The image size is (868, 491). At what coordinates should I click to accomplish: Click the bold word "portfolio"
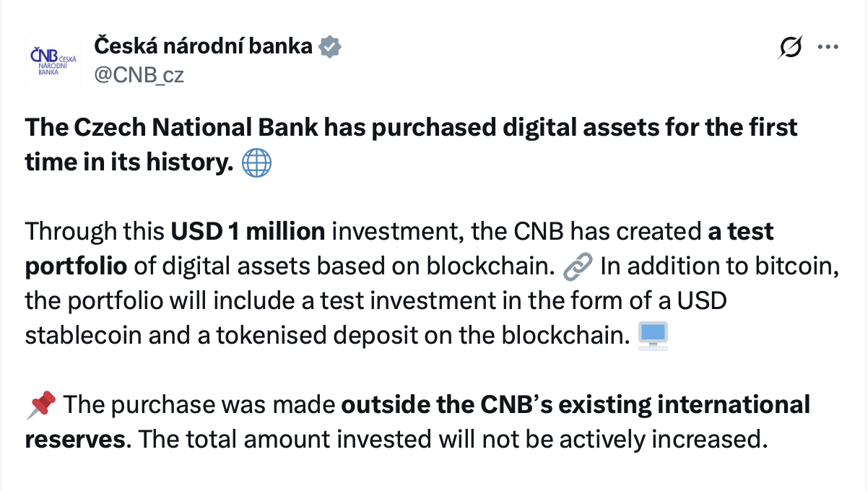pyautogui.click(x=76, y=266)
